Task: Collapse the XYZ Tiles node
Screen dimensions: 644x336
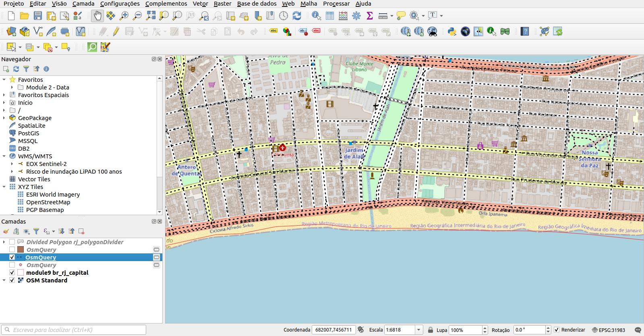Action: 4,187
